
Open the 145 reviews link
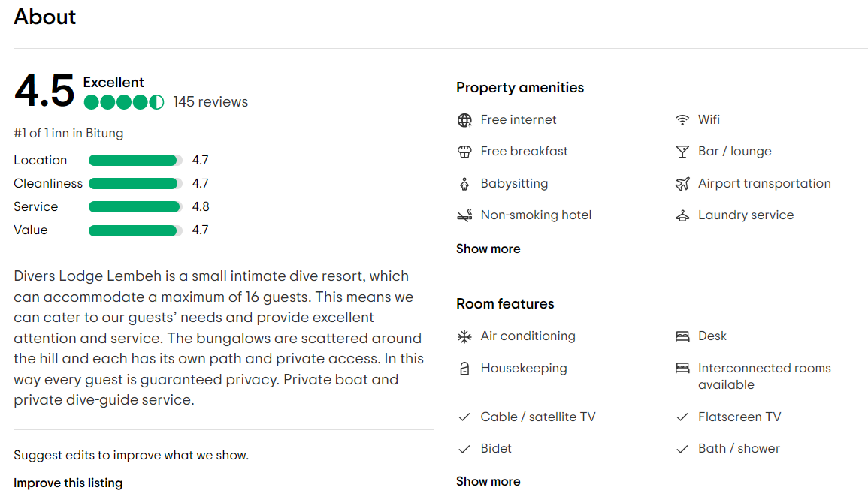click(210, 102)
